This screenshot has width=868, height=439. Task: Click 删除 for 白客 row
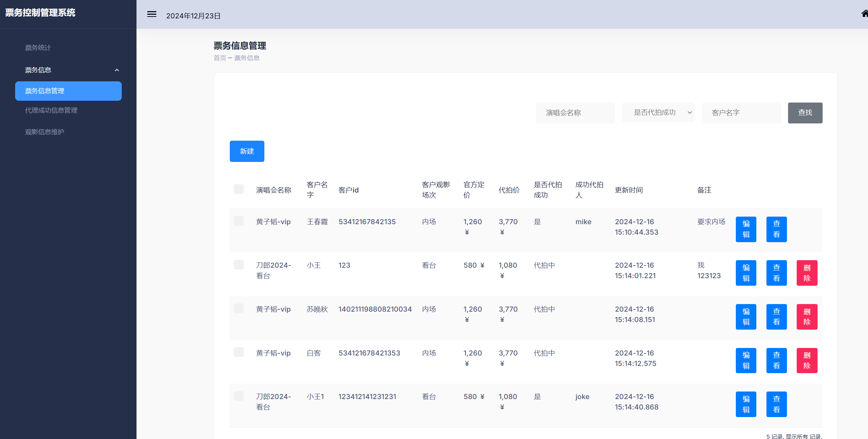click(x=807, y=361)
